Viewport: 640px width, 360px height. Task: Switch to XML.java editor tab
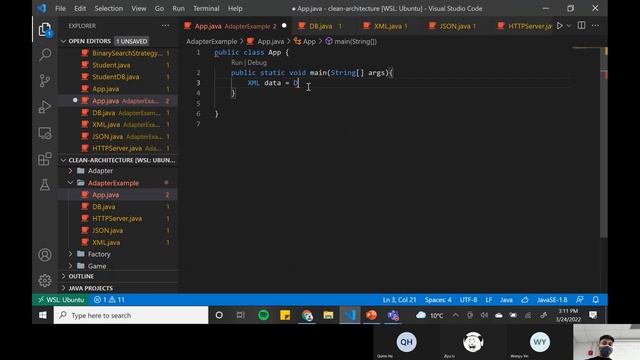point(388,26)
